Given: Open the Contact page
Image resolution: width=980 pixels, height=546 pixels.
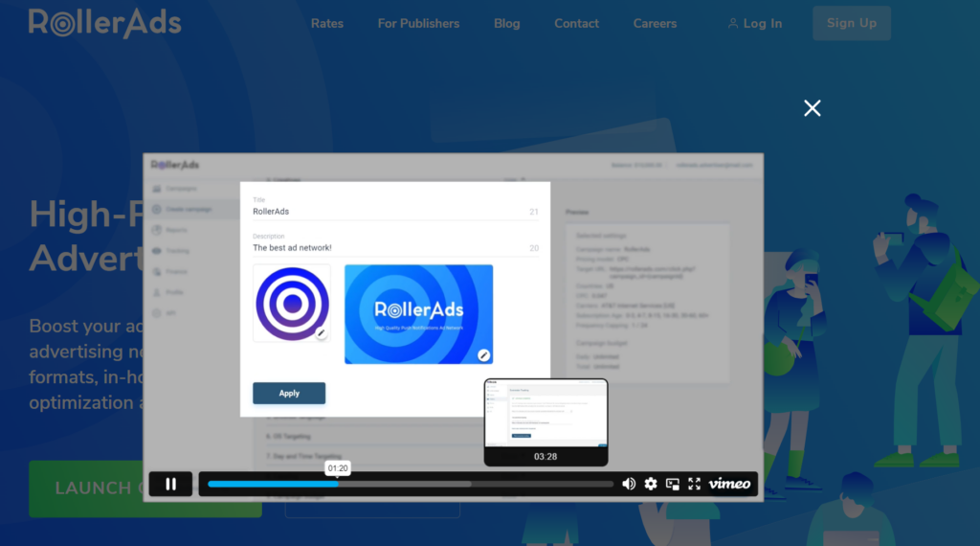Looking at the screenshot, I should [x=576, y=24].
